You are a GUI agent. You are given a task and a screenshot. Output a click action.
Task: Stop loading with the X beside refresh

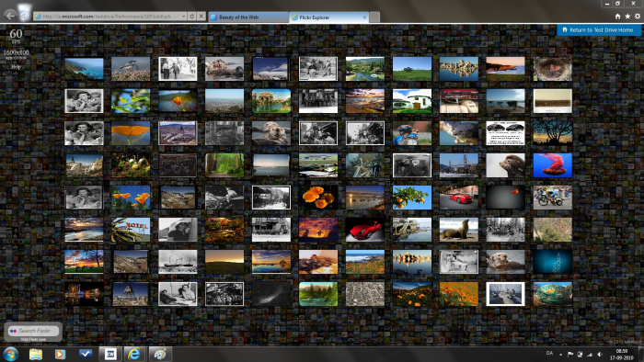[201, 17]
